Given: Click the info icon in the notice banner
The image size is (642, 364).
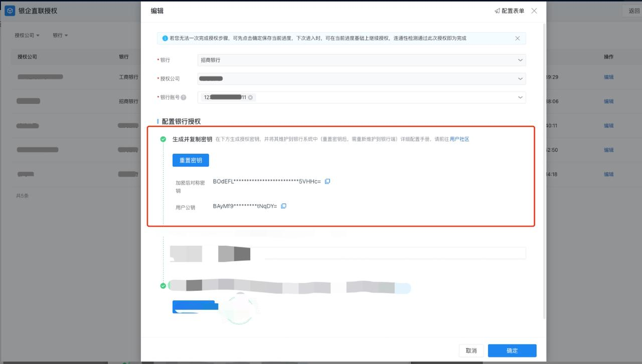Looking at the screenshot, I should coord(165,38).
